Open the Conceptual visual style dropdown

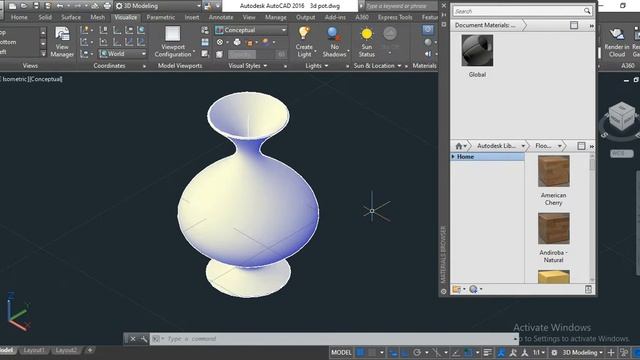[251, 30]
